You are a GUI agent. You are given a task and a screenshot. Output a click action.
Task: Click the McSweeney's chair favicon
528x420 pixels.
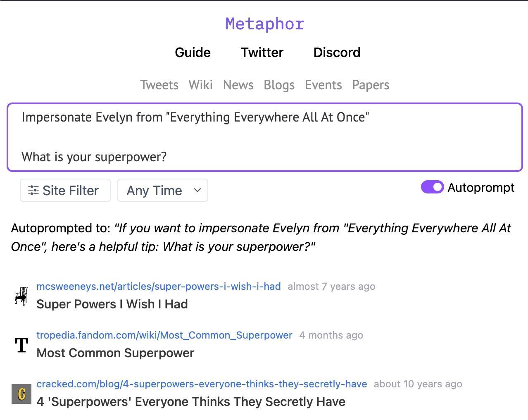click(21, 296)
